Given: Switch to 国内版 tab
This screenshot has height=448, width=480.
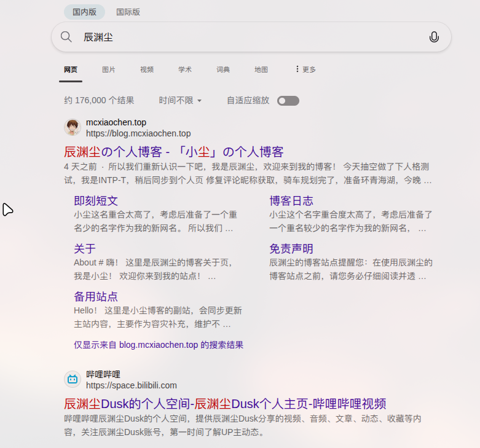Looking at the screenshot, I should coord(84,12).
